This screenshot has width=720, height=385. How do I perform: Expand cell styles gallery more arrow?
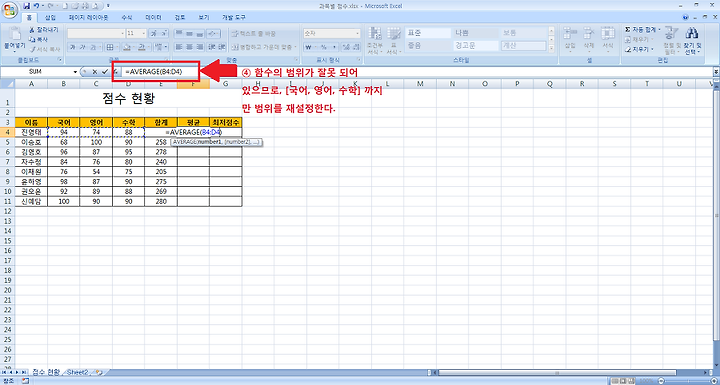[x=551, y=48]
